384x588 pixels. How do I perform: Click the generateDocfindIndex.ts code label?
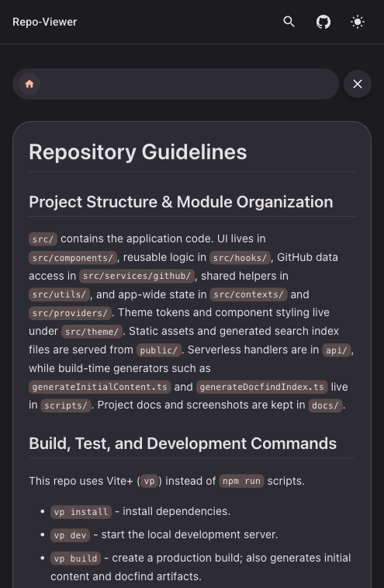(x=262, y=387)
